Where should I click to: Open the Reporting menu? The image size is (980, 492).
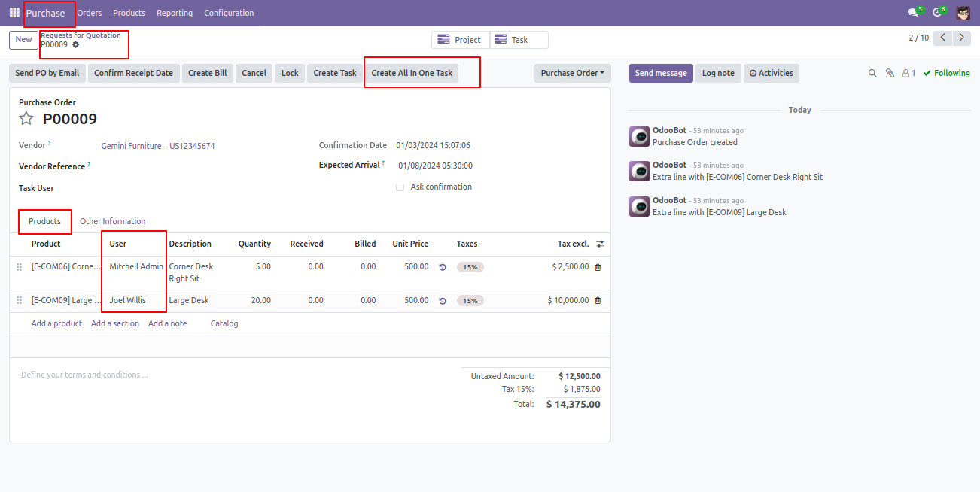(175, 13)
